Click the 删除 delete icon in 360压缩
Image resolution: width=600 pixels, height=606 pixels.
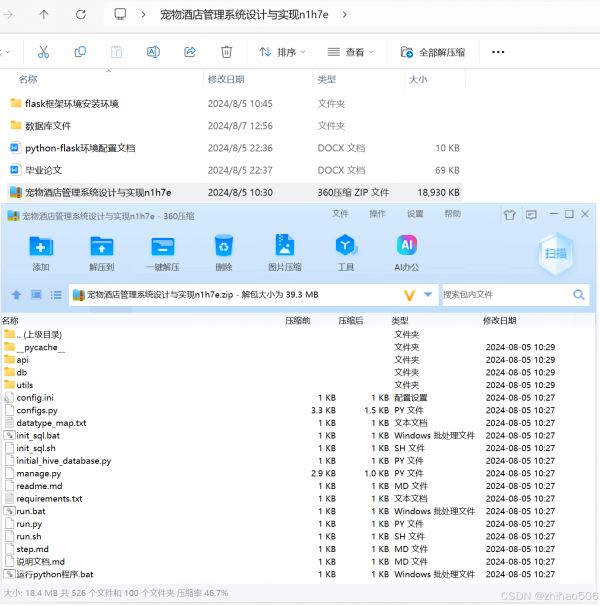point(224,253)
